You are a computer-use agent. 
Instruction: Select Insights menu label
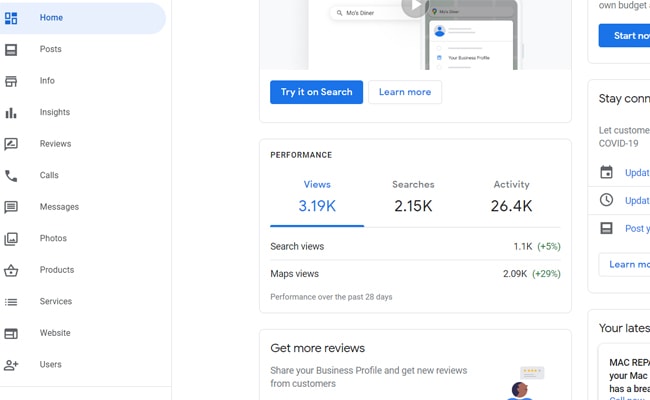pyautogui.click(x=55, y=112)
